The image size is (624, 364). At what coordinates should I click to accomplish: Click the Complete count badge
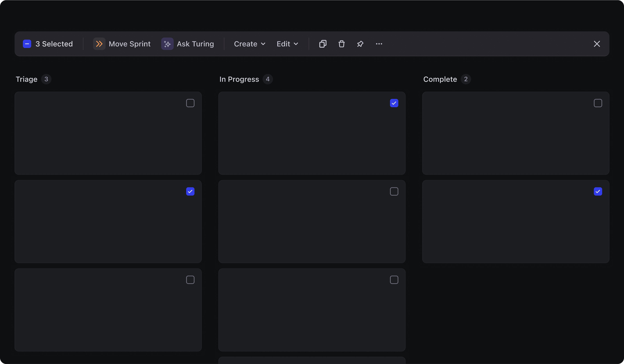tap(466, 79)
